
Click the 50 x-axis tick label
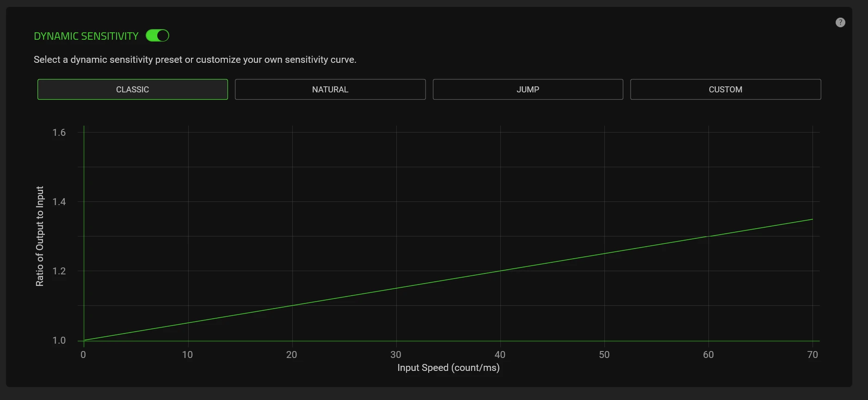[604, 355]
